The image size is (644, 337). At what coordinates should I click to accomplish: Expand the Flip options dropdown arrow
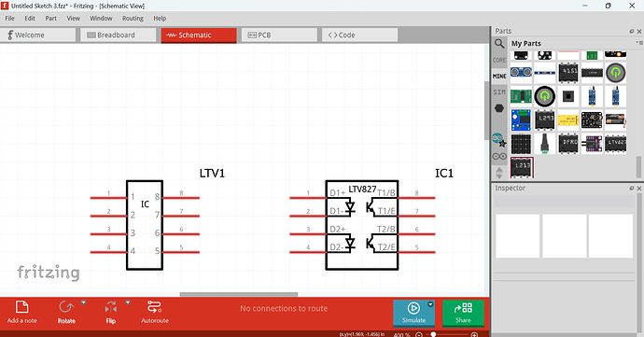coord(128,302)
